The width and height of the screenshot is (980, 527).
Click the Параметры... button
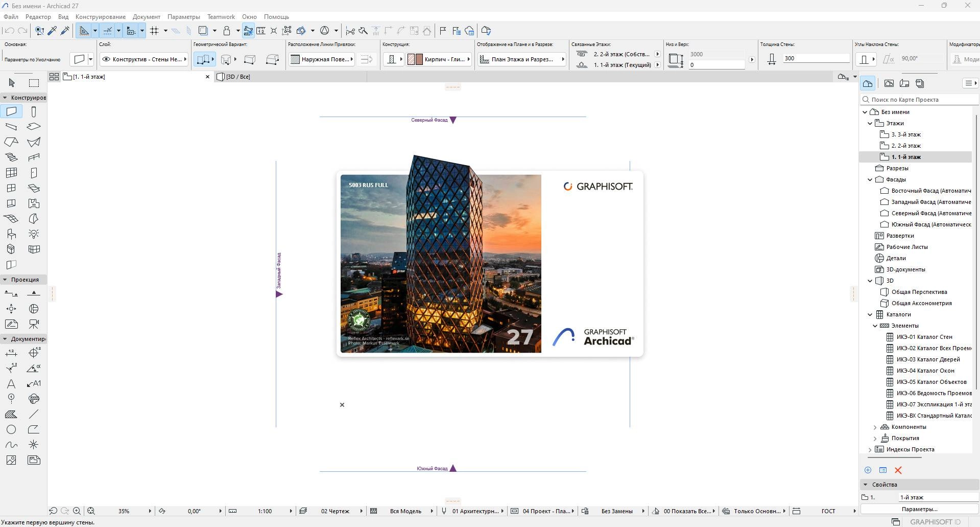pyautogui.click(x=919, y=509)
